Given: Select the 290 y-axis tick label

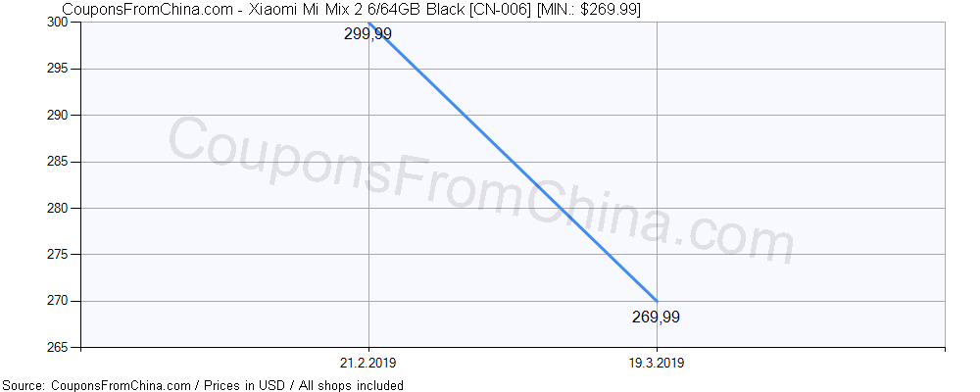Looking at the screenshot, I should [67, 115].
